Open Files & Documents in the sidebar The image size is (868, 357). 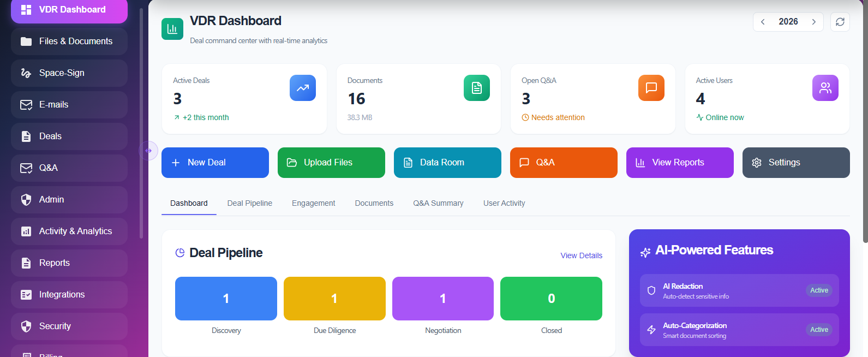(69, 41)
